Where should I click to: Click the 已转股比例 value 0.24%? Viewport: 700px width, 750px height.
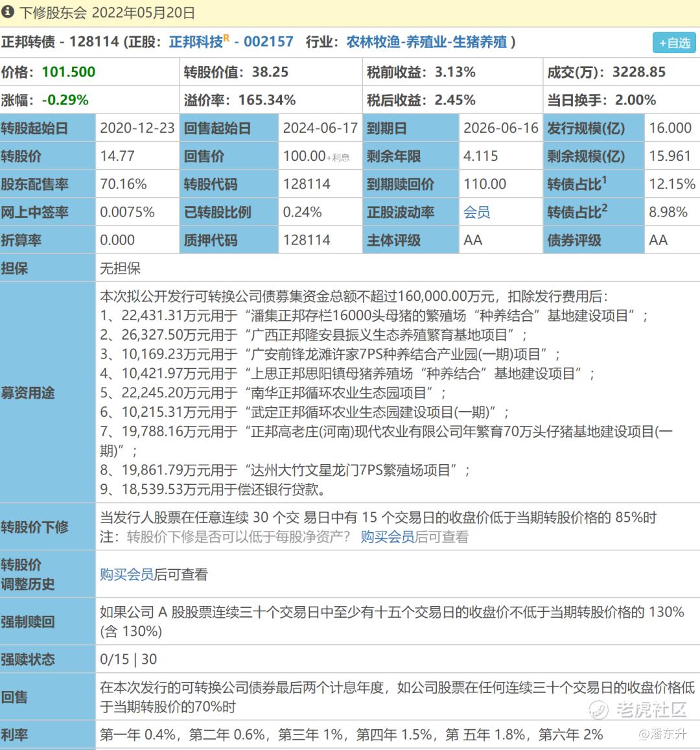point(302,212)
